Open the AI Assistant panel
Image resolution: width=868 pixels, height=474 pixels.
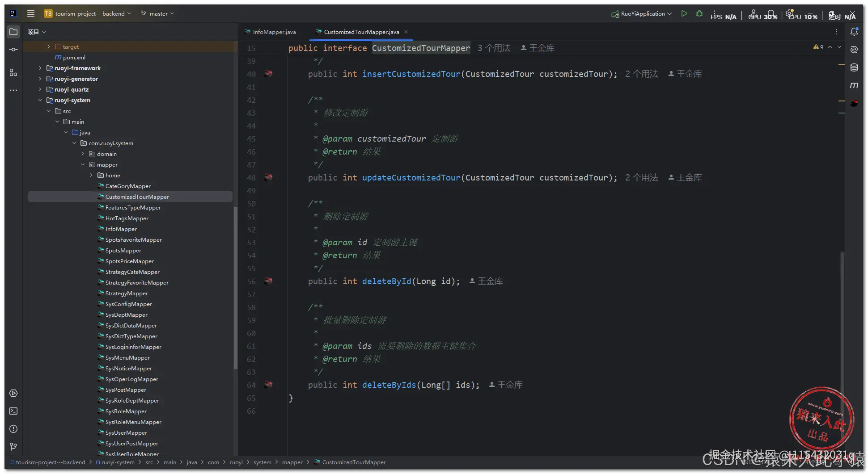click(x=854, y=50)
